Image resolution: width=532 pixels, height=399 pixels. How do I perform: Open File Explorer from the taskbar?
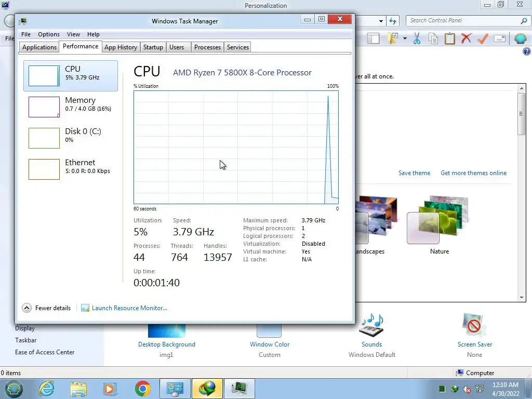click(78, 389)
